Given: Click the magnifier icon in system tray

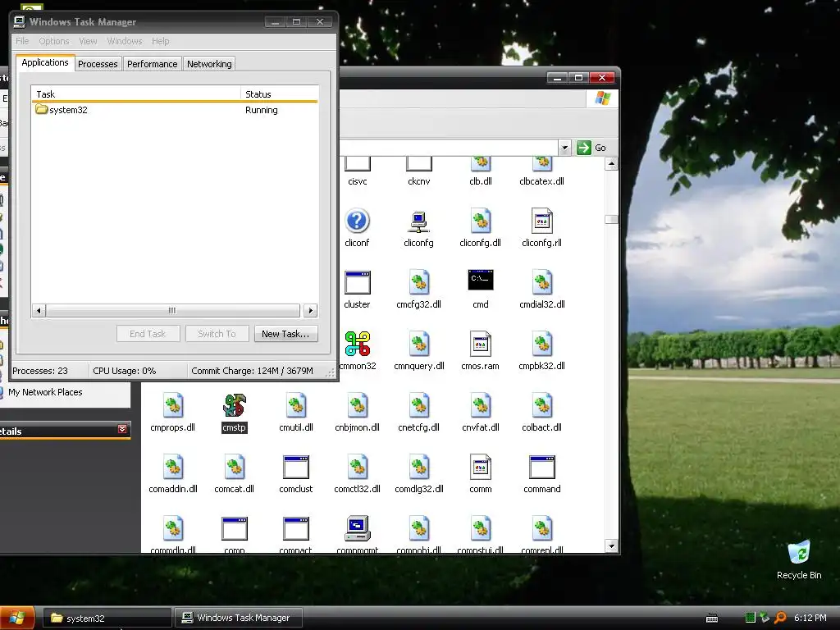Looking at the screenshot, I should coord(781,618).
